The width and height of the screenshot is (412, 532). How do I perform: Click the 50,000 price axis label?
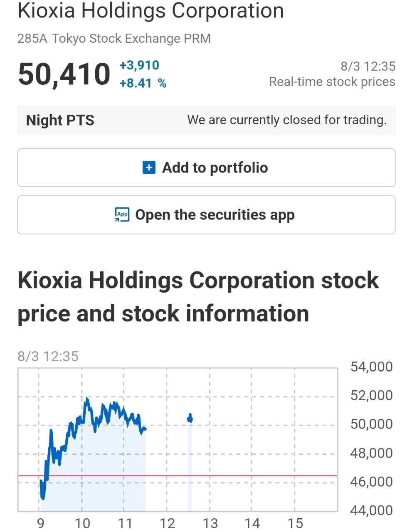point(371,424)
